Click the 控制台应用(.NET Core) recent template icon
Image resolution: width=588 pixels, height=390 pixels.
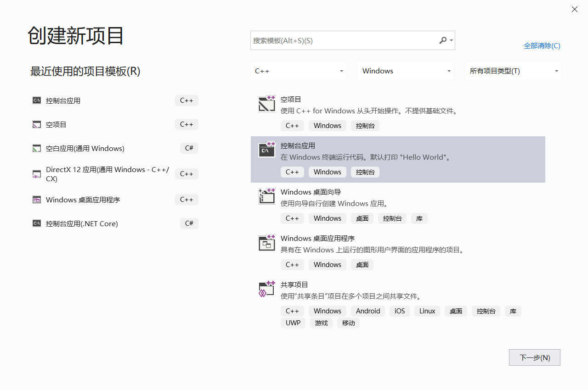click(x=36, y=223)
